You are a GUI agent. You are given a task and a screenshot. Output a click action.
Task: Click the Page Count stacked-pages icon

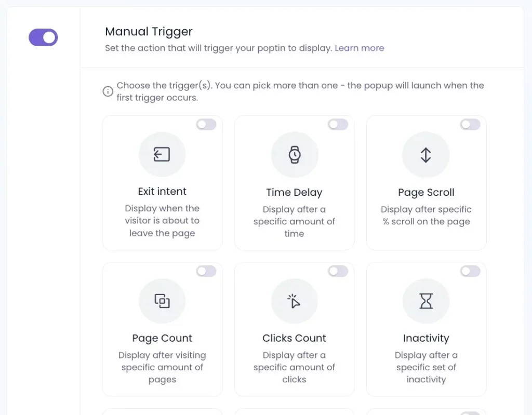[162, 301]
